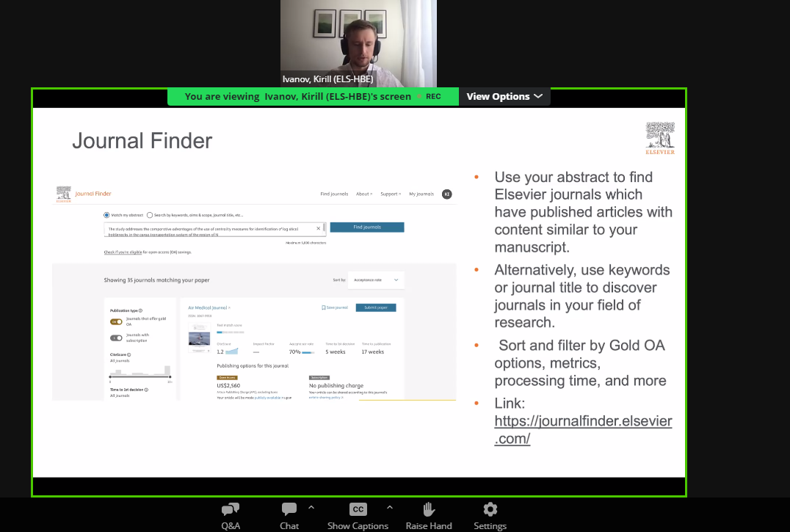Click the Time to 1st decision info icon
The height and width of the screenshot is (532, 790).
click(x=146, y=390)
